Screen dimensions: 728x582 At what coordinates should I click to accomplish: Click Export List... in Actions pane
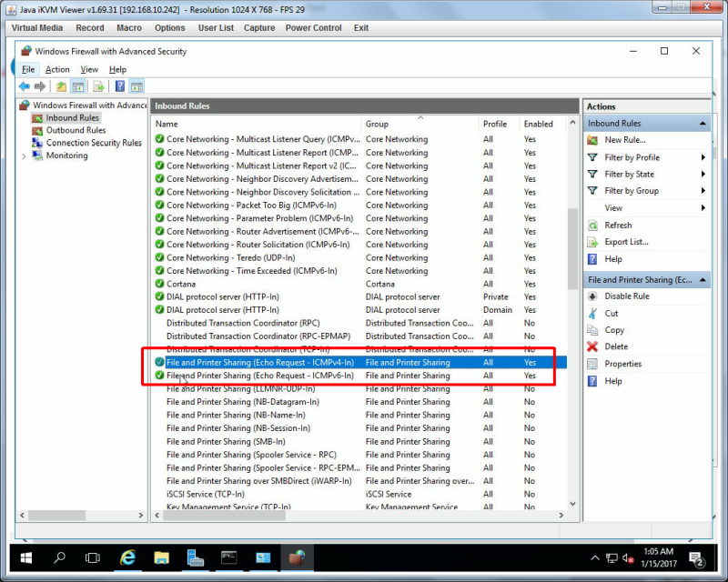[x=626, y=242]
